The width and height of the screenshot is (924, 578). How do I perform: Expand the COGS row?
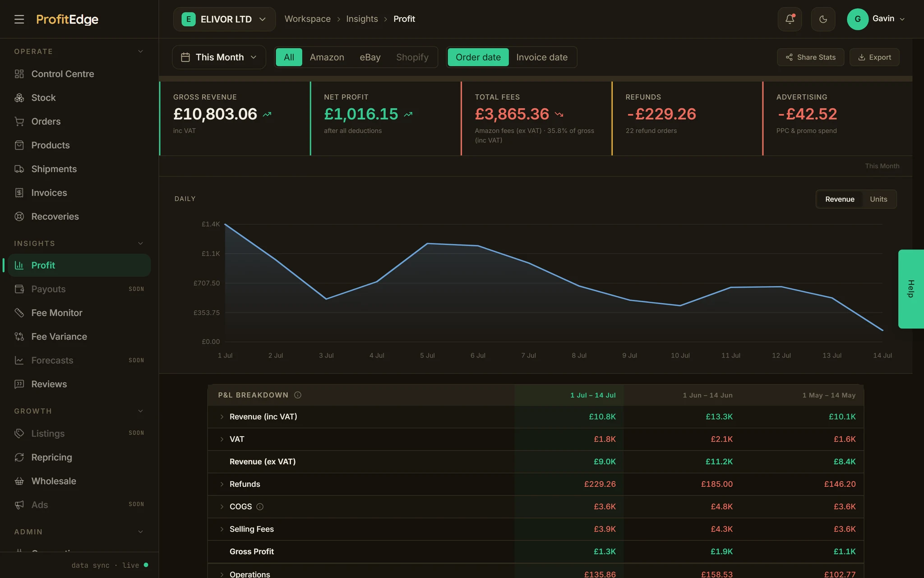click(222, 507)
